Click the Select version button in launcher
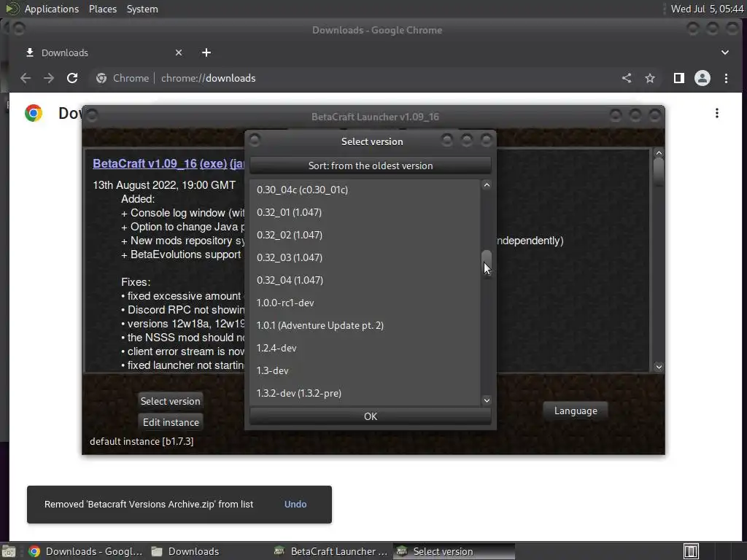This screenshot has height=560, width=747. [170, 401]
